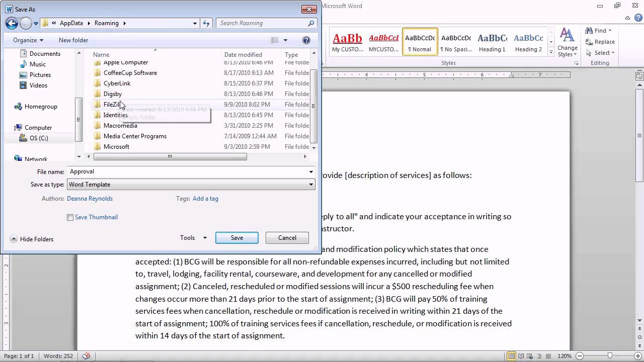
Task: Open Change Styles menu in Word
Action: (x=568, y=42)
